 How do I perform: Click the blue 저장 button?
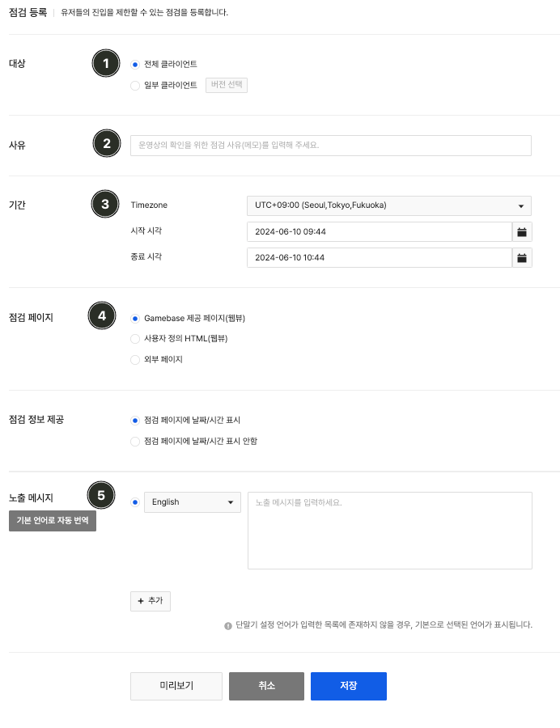coord(349,686)
